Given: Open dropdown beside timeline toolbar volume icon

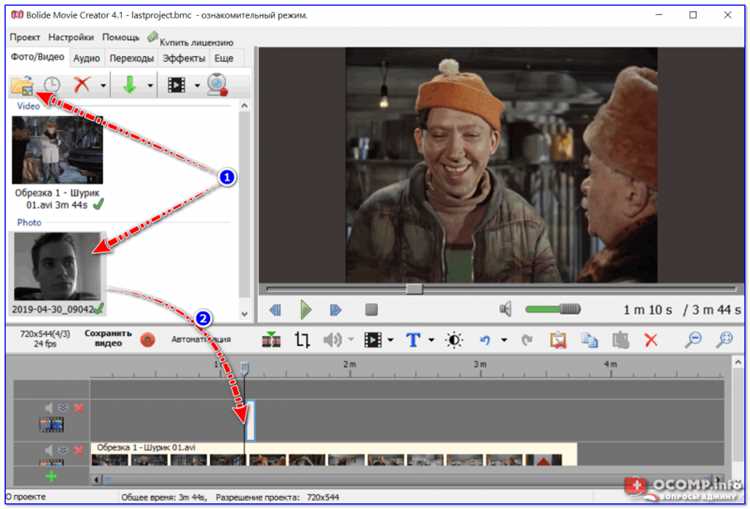Looking at the screenshot, I should pos(351,340).
